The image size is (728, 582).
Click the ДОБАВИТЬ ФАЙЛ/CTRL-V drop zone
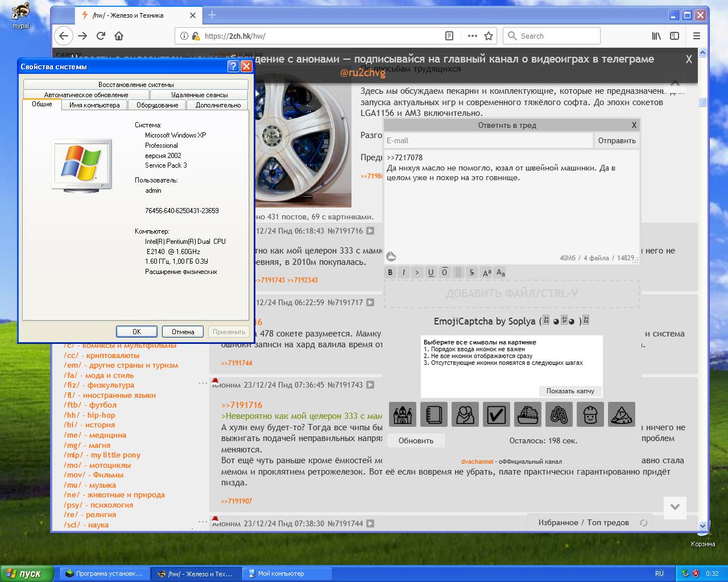click(512, 294)
